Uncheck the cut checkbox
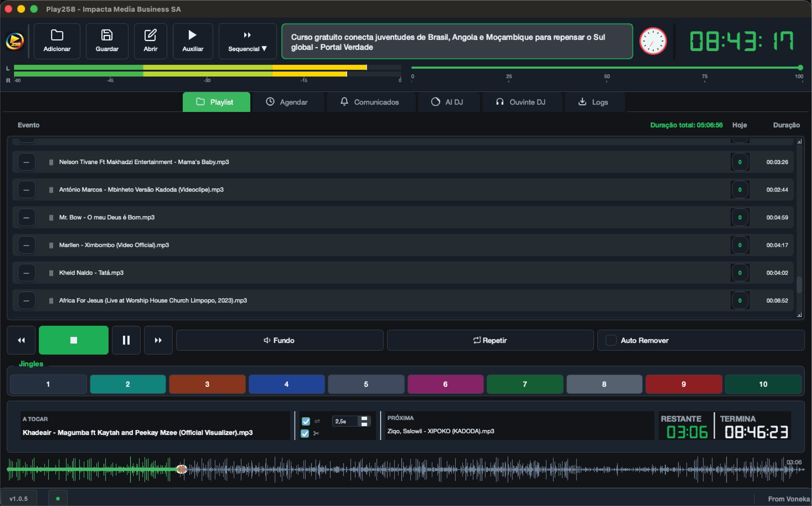 point(305,433)
